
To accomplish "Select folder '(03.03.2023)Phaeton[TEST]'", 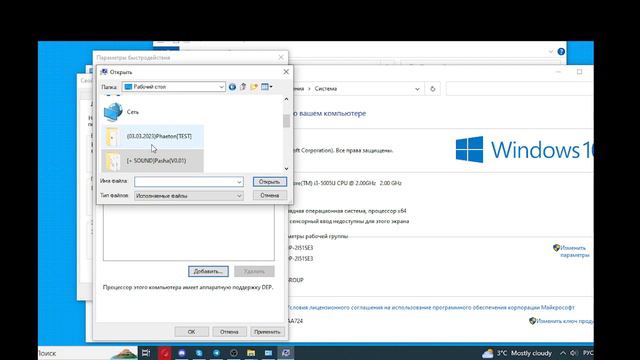I will click(152, 136).
